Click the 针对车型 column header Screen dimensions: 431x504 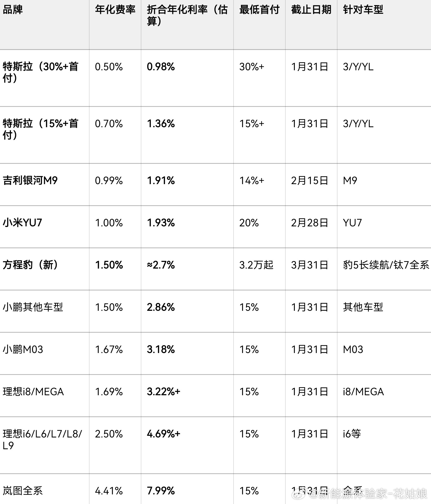coord(363,10)
